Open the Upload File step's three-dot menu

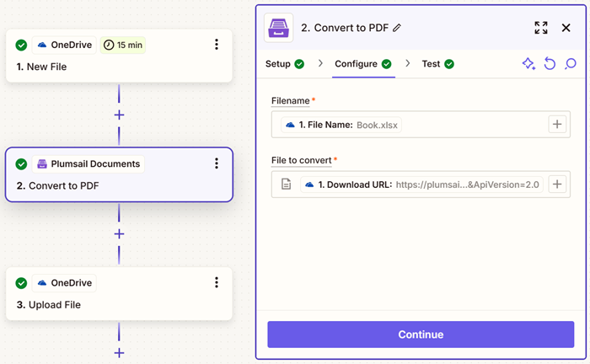pyautogui.click(x=217, y=282)
